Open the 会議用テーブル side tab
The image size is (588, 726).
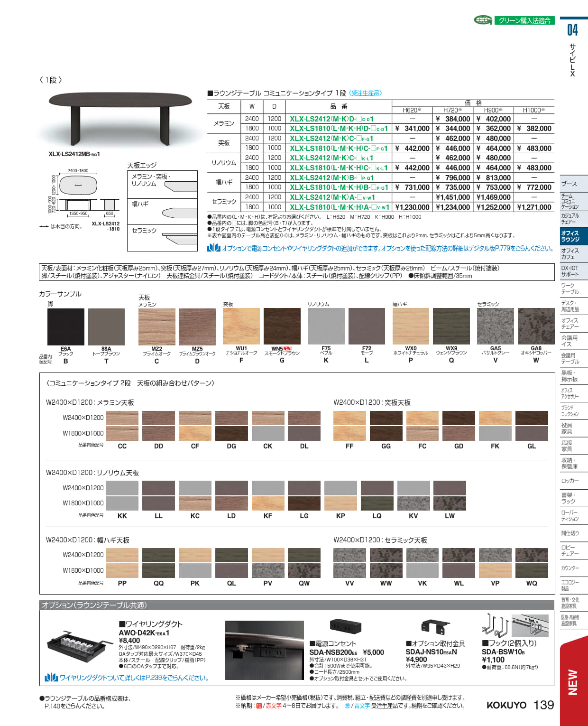point(574,359)
